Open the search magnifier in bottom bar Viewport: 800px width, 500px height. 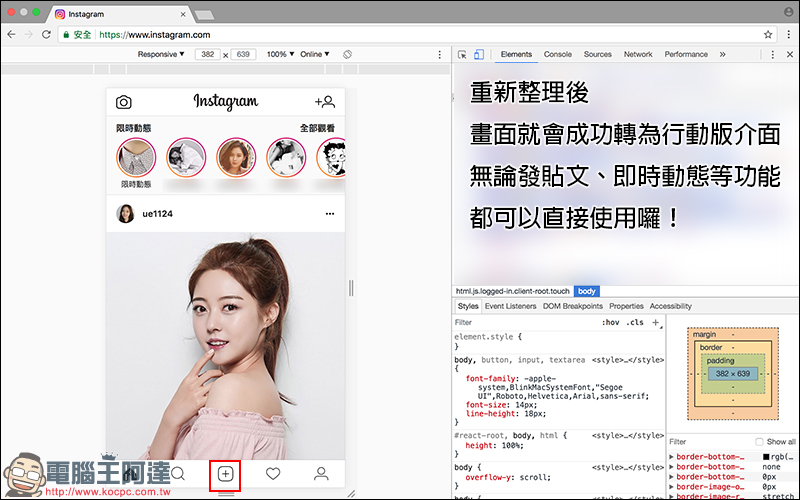click(x=178, y=474)
